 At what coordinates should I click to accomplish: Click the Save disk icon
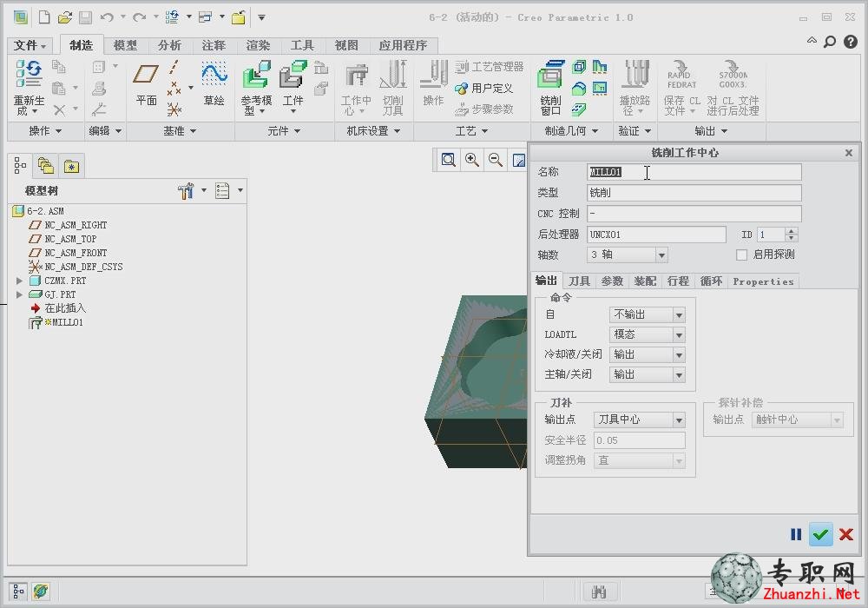pyautogui.click(x=85, y=17)
